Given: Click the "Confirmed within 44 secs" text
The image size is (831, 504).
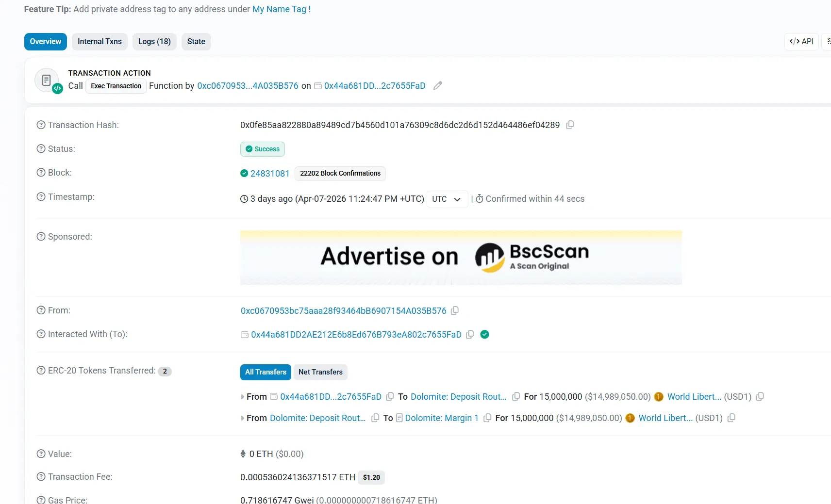Looking at the screenshot, I should (535, 199).
